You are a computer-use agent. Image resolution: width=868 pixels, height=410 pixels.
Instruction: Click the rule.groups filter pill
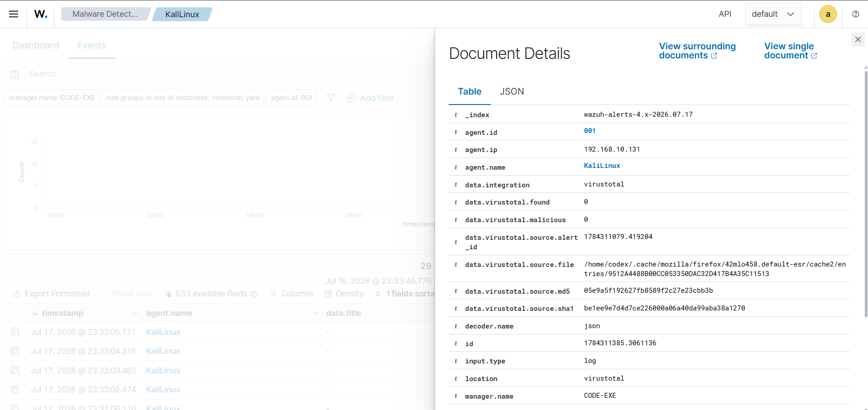click(183, 98)
